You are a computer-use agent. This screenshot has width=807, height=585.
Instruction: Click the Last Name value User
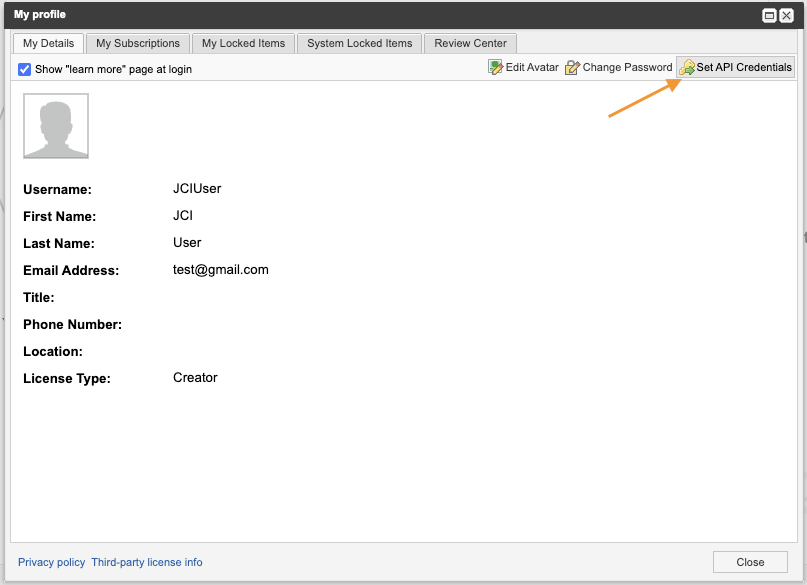coord(187,243)
